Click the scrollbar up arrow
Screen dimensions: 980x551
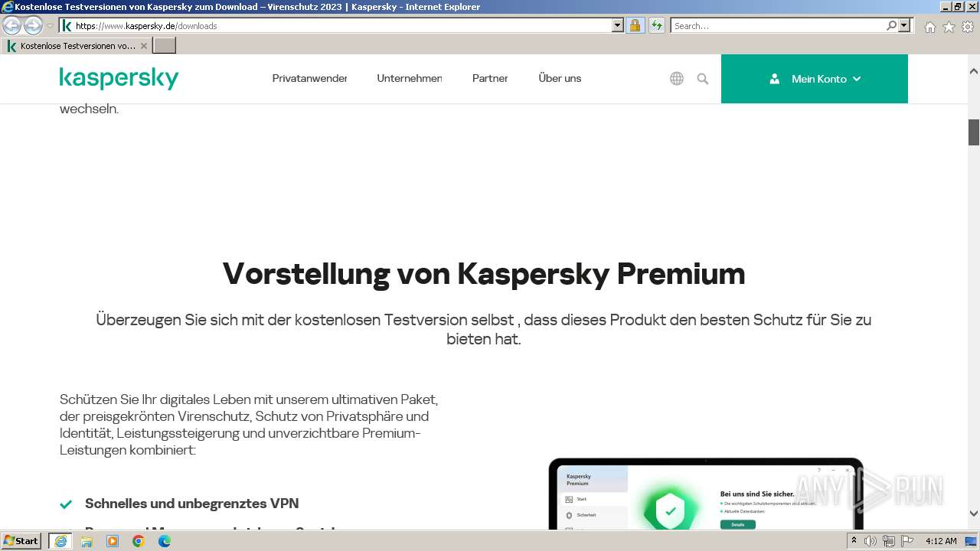point(974,71)
